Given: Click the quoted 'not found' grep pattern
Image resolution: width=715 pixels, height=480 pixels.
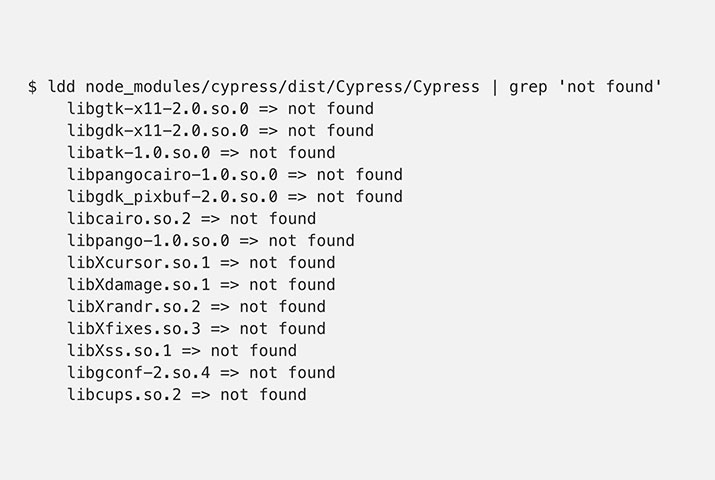Looking at the screenshot, I should [x=612, y=87].
